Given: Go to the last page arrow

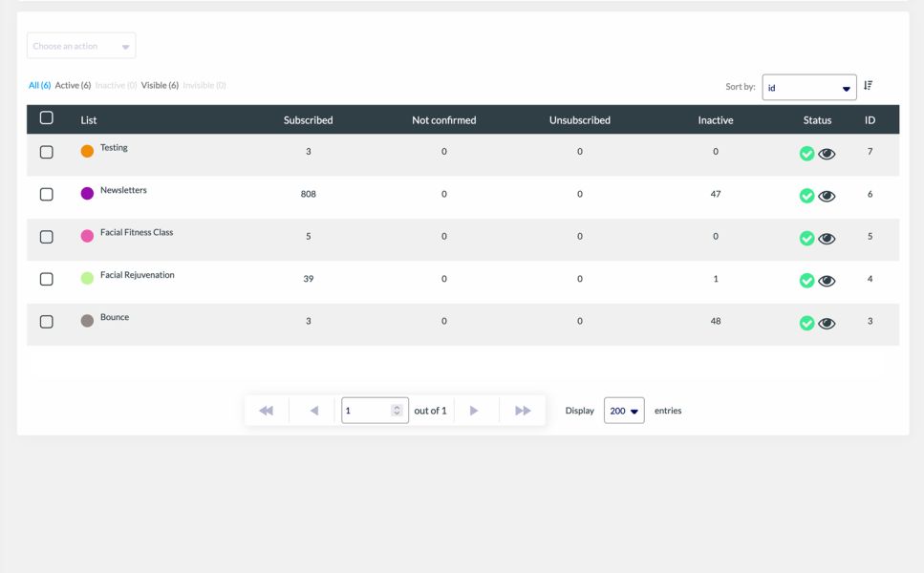Looking at the screenshot, I should click(523, 411).
